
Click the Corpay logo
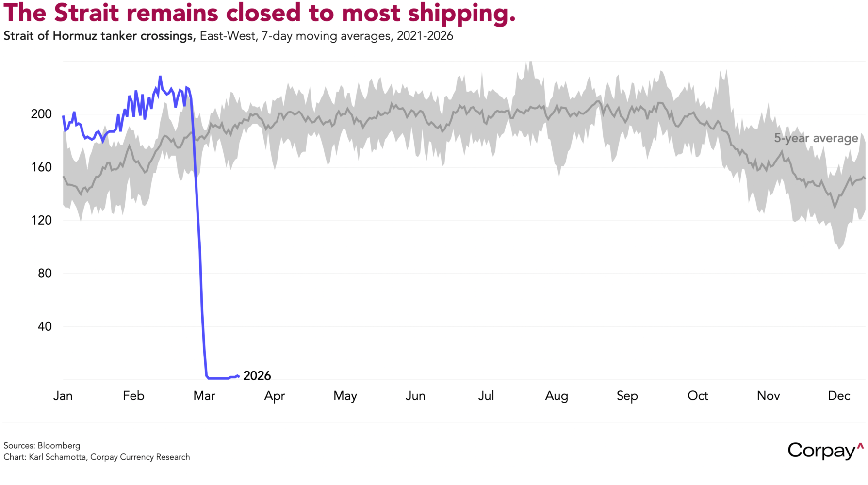click(825, 451)
